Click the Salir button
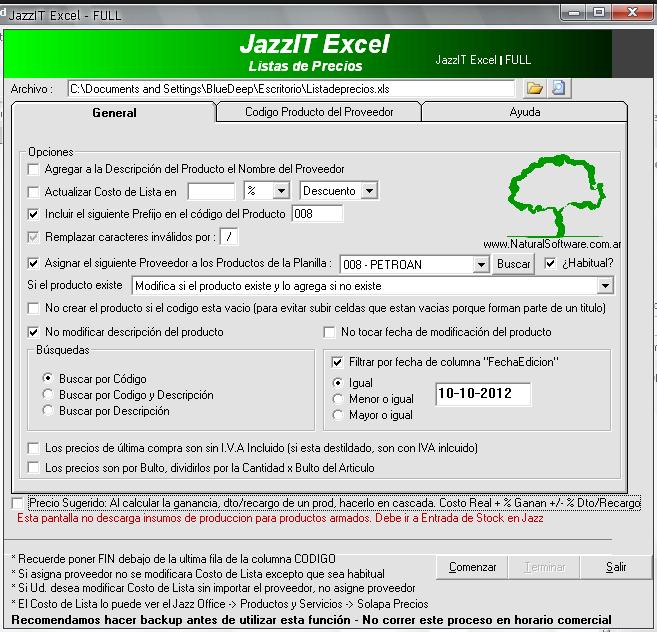This screenshot has height=632, width=657. tap(616, 567)
